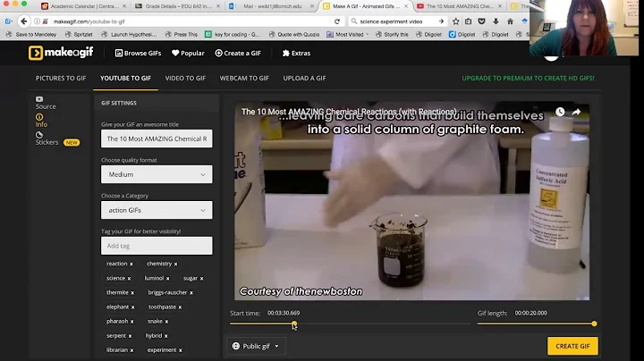Image resolution: width=644 pixels, height=361 pixels.
Task: Remove the hybrid tag
Action: click(x=166, y=336)
